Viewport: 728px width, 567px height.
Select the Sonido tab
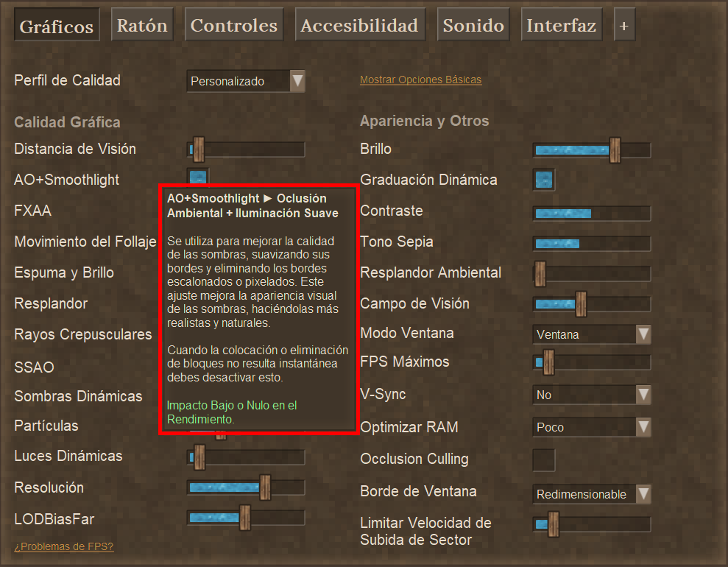(x=473, y=26)
